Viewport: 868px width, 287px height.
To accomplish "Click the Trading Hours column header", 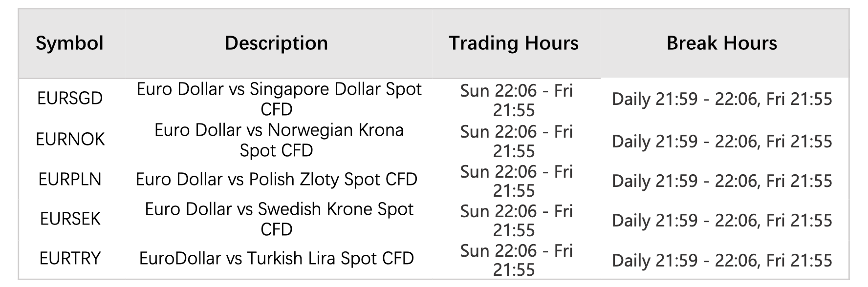I will tap(514, 43).
